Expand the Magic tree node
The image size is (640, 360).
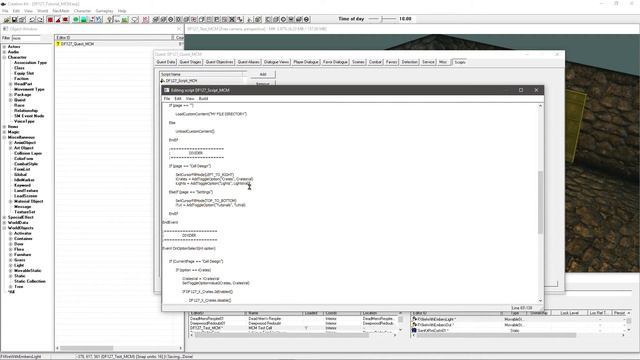click(x=4, y=132)
